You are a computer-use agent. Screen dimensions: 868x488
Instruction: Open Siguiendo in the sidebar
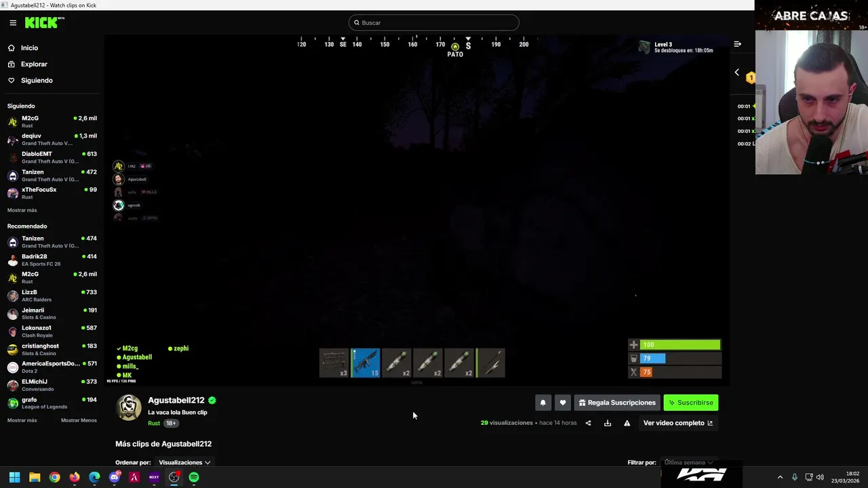(36, 81)
